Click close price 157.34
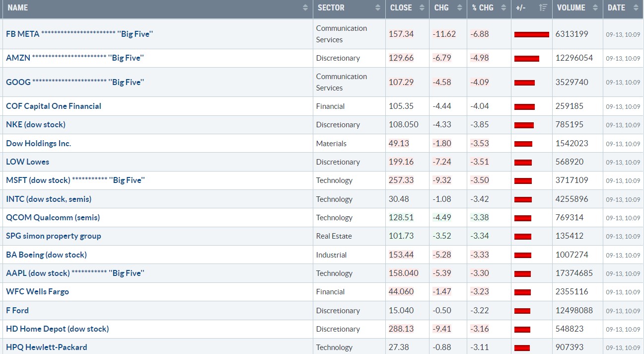This screenshot has width=644, height=354. [x=401, y=34]
